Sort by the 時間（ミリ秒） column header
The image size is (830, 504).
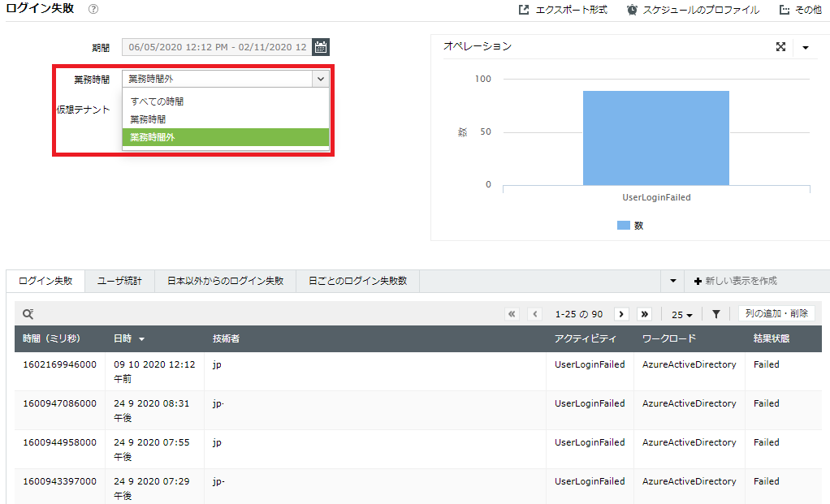pyautogui.click(x=51, y=338)
